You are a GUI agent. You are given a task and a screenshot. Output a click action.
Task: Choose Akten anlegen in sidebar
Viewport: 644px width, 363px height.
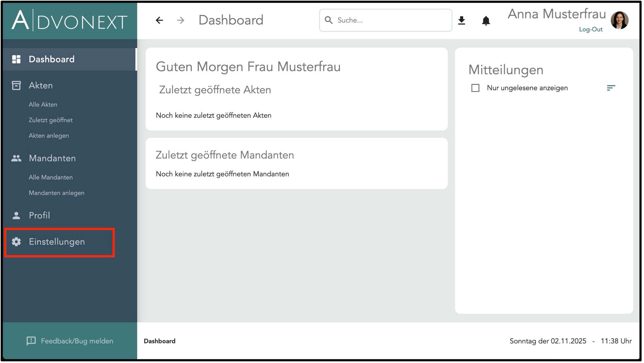coord(49,136)
